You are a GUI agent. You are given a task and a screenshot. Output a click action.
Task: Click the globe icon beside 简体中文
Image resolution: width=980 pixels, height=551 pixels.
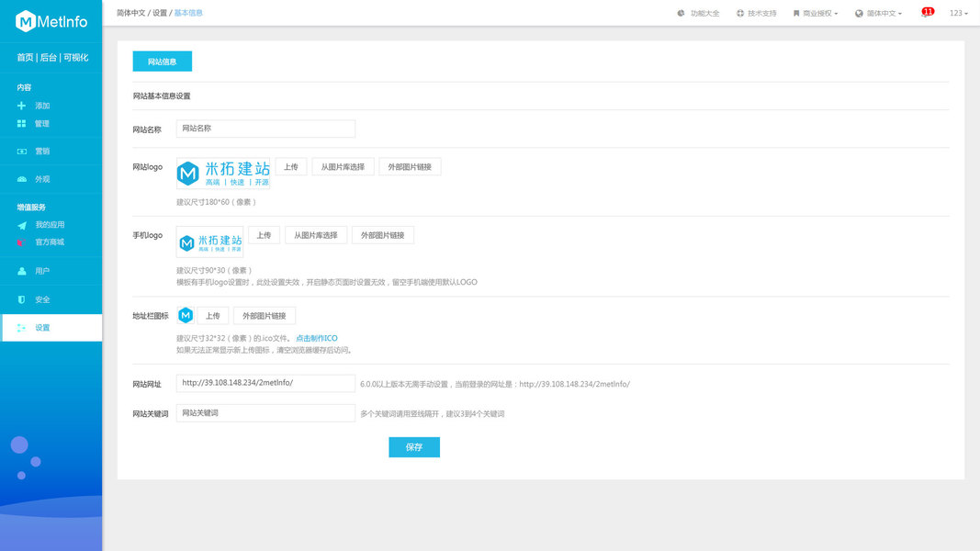pos(860,13)
